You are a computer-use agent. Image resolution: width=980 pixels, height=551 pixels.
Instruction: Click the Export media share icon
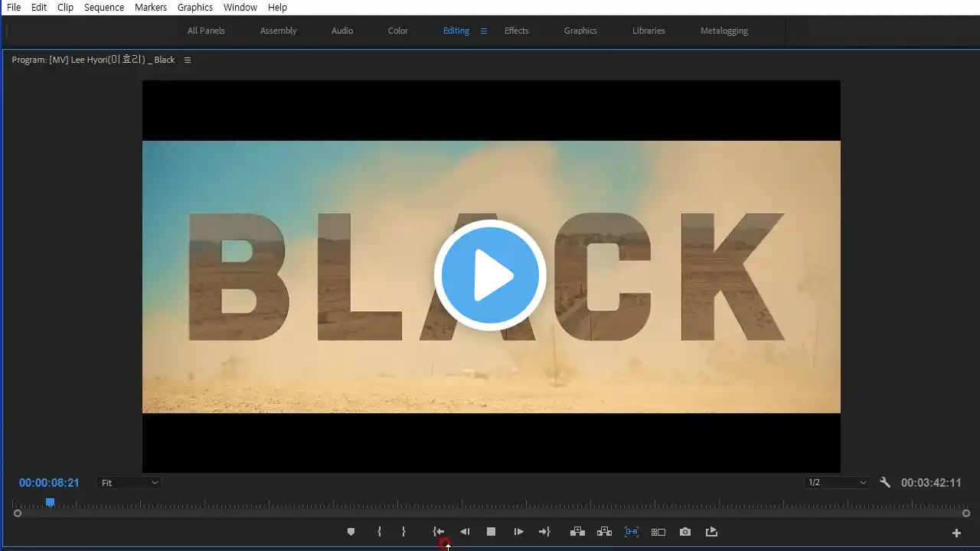(x=711, y=532)
